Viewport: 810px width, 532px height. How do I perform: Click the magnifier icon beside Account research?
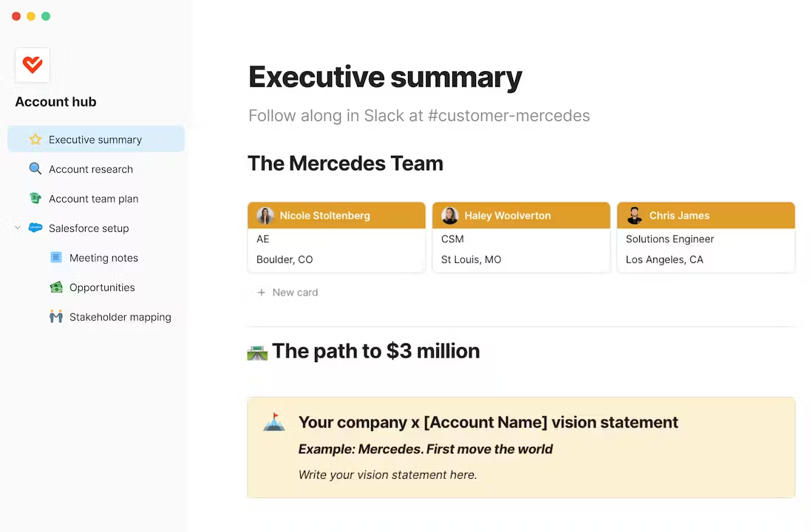click(x=35, y=169)
